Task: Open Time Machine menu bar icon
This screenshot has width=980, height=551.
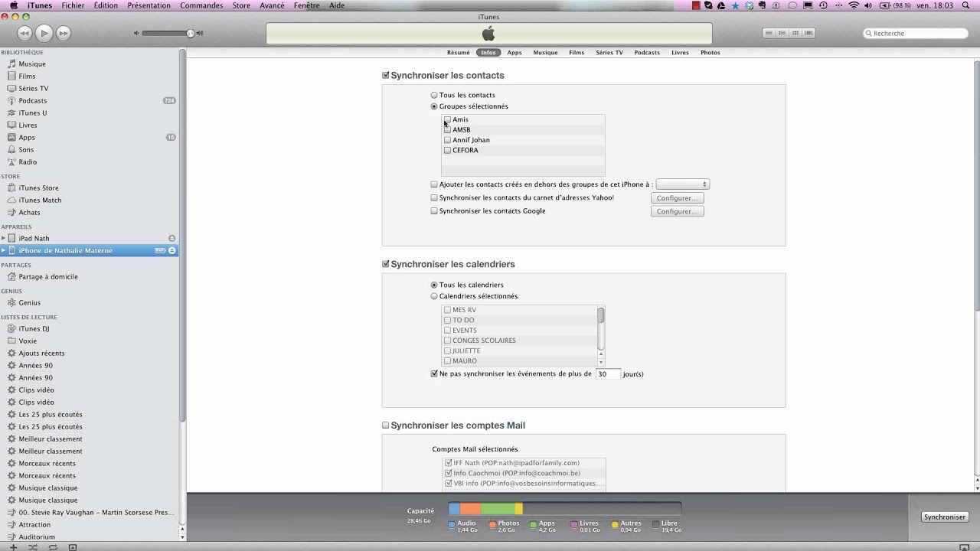Action: 823,5
